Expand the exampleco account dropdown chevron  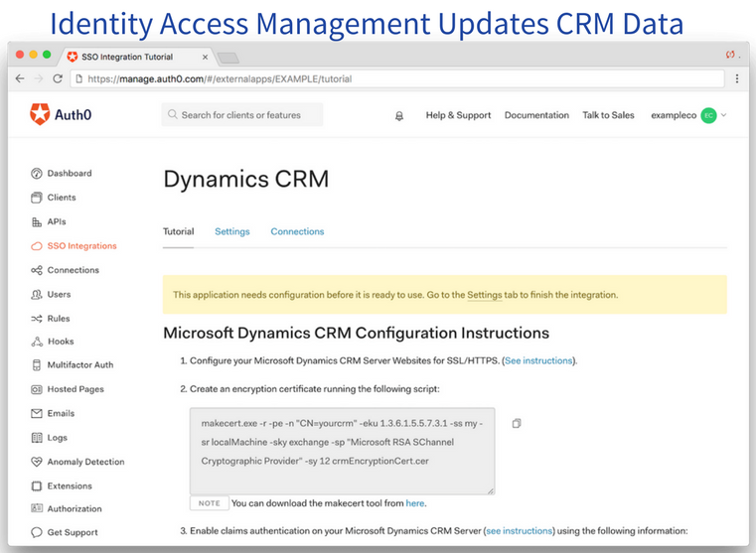coord(723,115)
